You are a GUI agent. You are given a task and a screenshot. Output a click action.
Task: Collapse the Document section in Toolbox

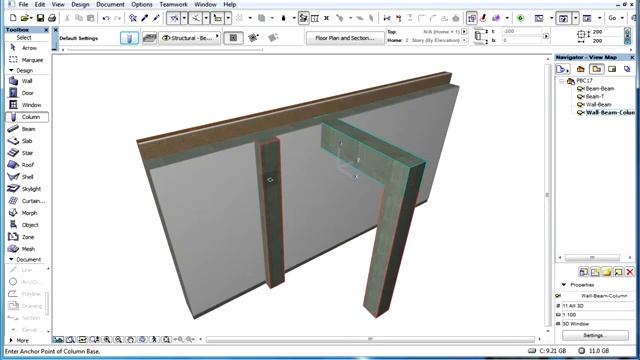pos(11,260)
